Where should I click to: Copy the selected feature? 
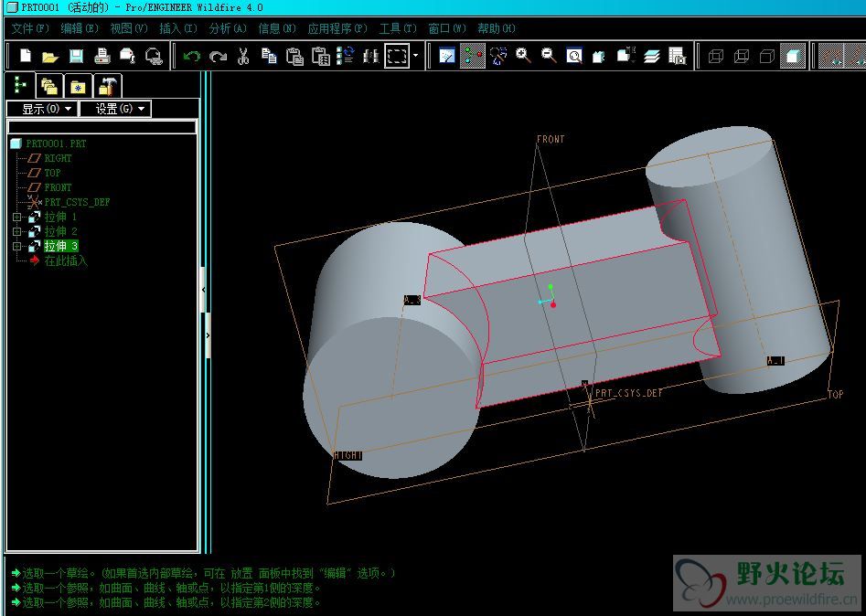click(269, 56)
